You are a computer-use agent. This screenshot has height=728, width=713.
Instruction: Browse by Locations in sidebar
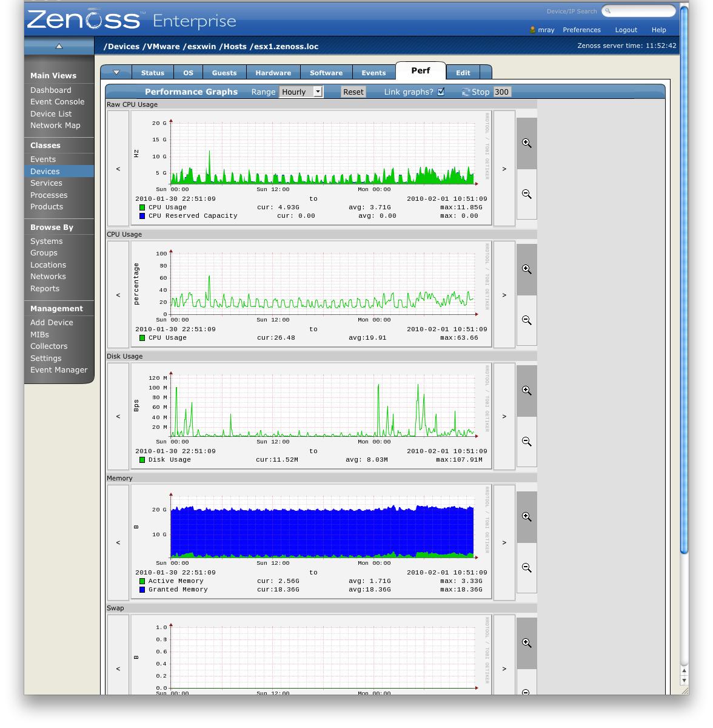click(49, 265)
